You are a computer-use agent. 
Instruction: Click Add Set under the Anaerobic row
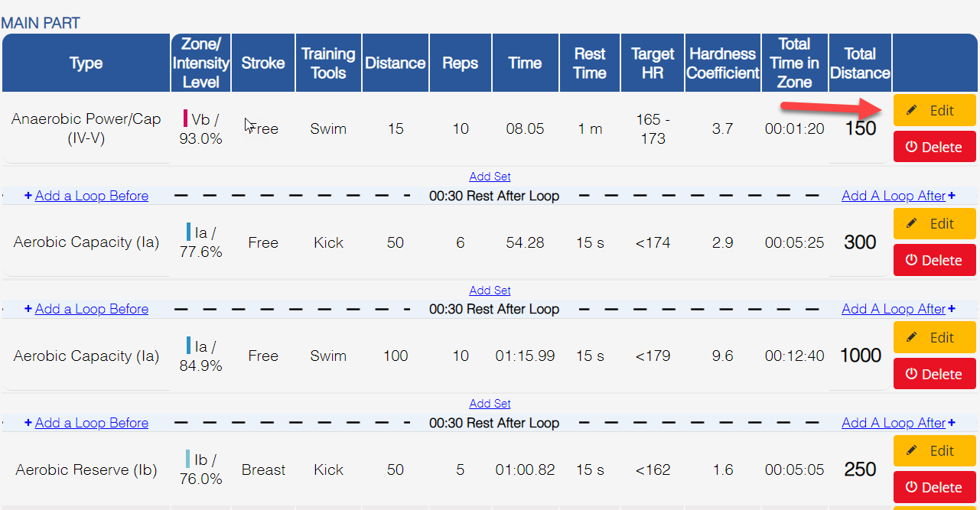click(x=490, y=177)
